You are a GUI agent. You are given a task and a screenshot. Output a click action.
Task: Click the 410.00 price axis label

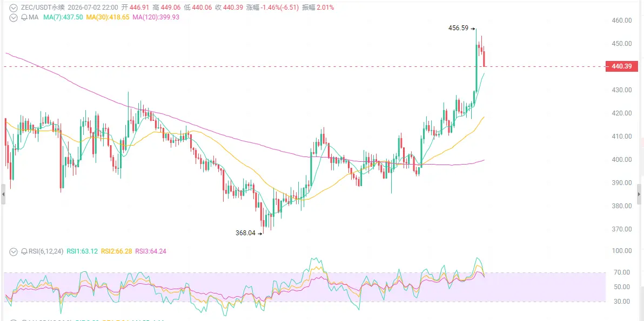[x=621, y=136]
